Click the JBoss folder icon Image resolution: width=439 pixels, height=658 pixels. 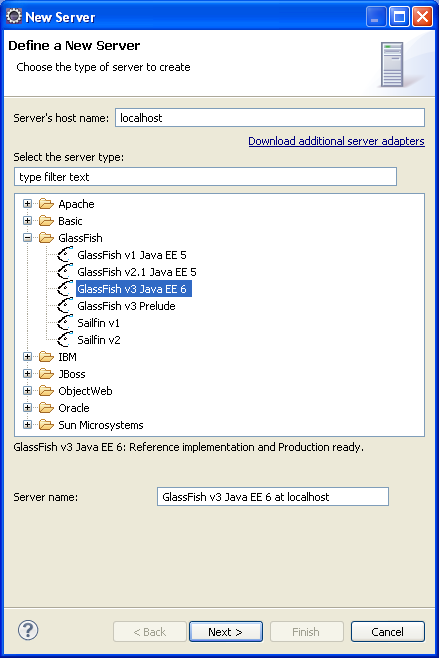click(x=46, y=374)
